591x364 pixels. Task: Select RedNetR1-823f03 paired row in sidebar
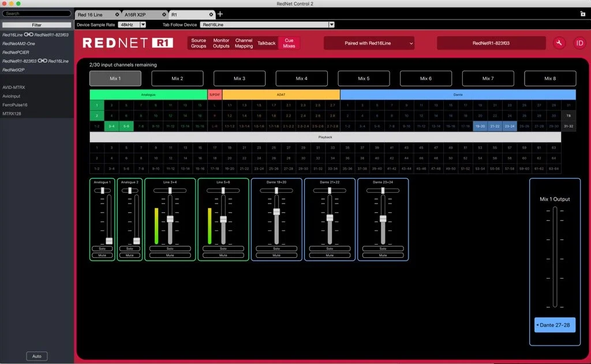[x=35, y=61]
